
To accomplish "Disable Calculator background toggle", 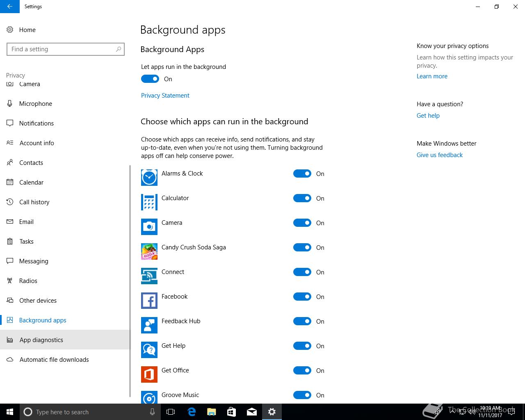I will [302, 198].
